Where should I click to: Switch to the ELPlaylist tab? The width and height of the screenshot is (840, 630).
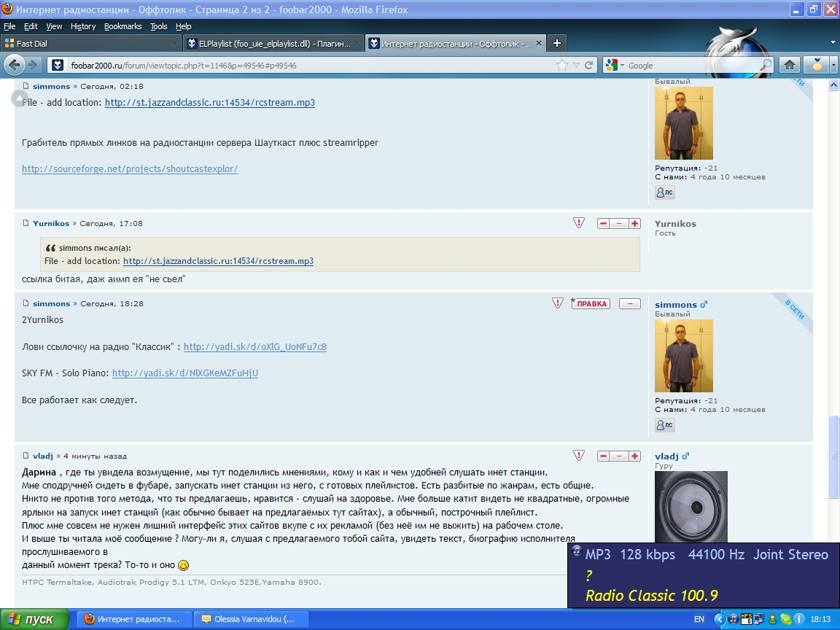pos(273,43)
